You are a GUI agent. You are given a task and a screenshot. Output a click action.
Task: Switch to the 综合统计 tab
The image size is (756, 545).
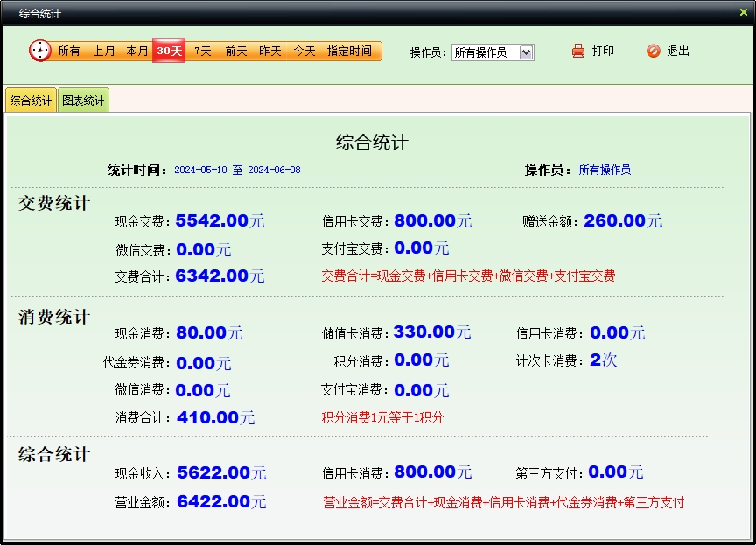point(31,101)
